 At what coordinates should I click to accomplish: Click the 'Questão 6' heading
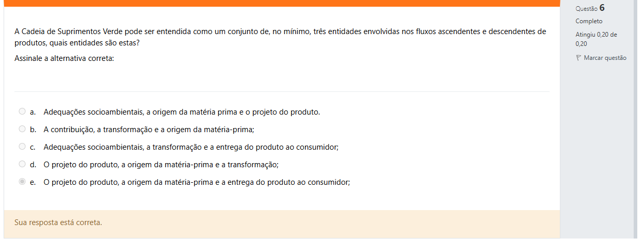point(590,8)
